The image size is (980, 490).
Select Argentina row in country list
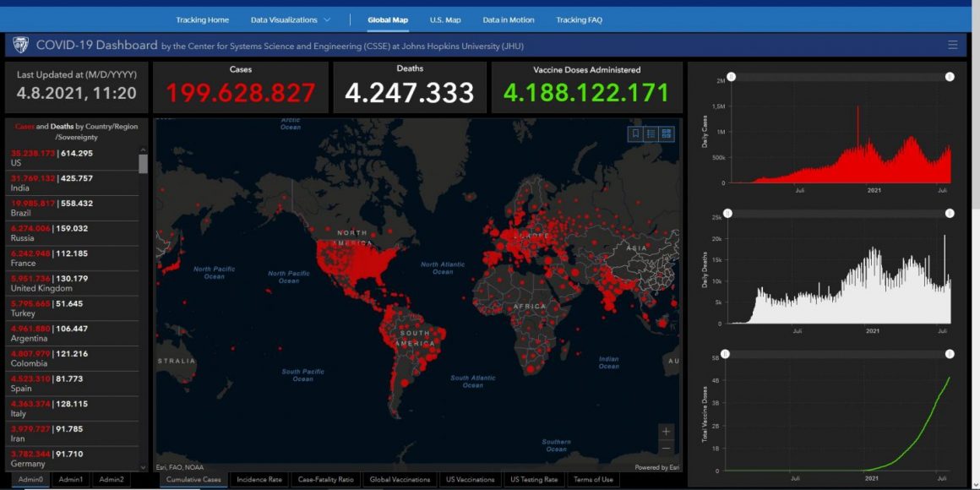coord(72,333)
